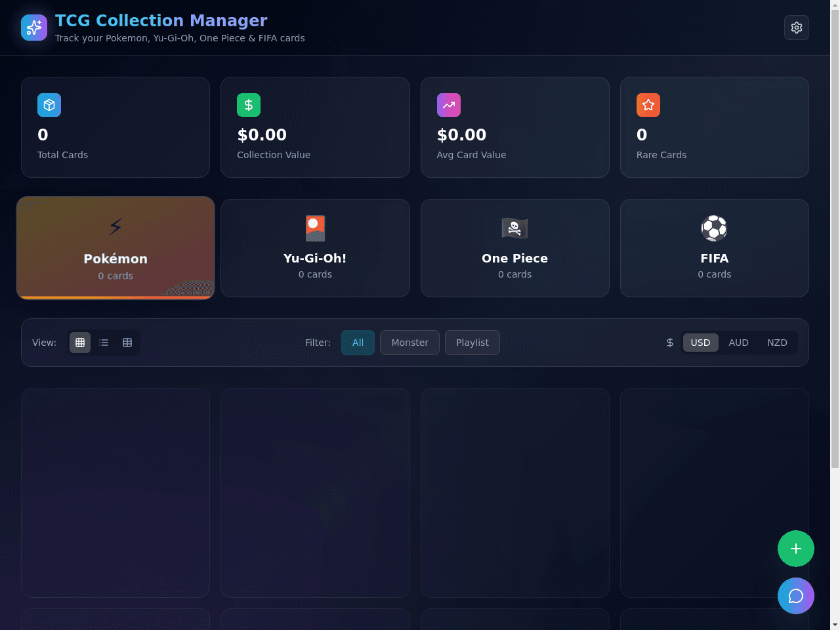Click the Yu-Gi-Oh! playing card icon
Viewport: 840px width, 630px height.
(x=315, y=228)
